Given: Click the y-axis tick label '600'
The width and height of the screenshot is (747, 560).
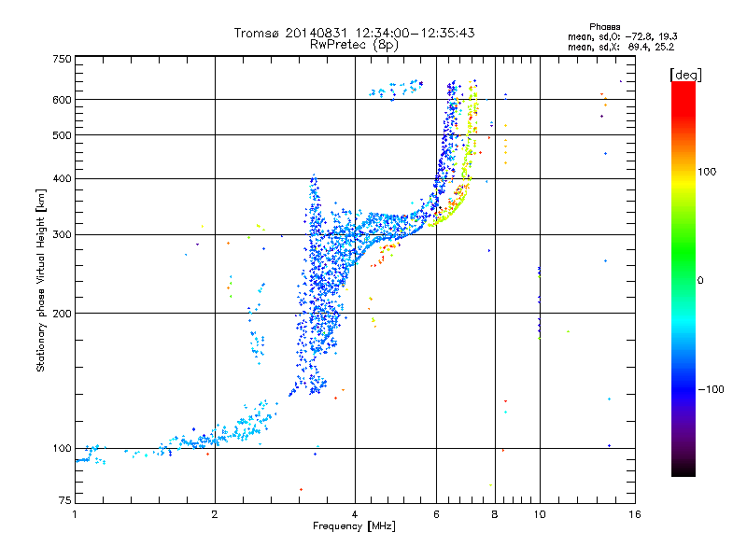Looking at the screenshot, I should coord(62,100).
